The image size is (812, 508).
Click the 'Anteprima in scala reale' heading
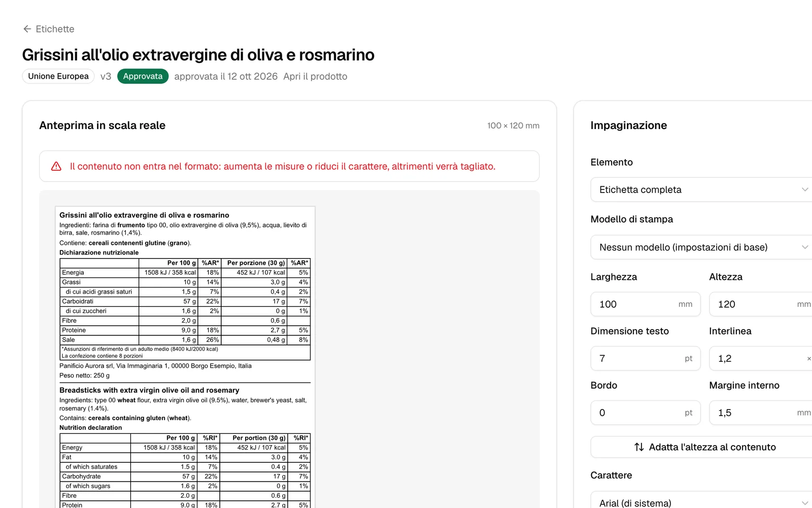(102, 125)
